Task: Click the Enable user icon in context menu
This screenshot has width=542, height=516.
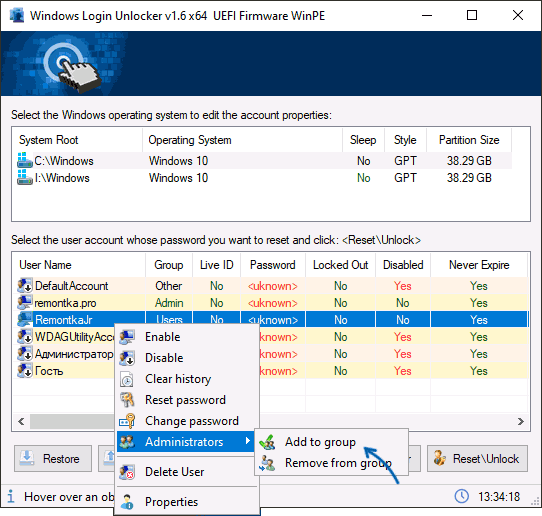Action: 127,337
